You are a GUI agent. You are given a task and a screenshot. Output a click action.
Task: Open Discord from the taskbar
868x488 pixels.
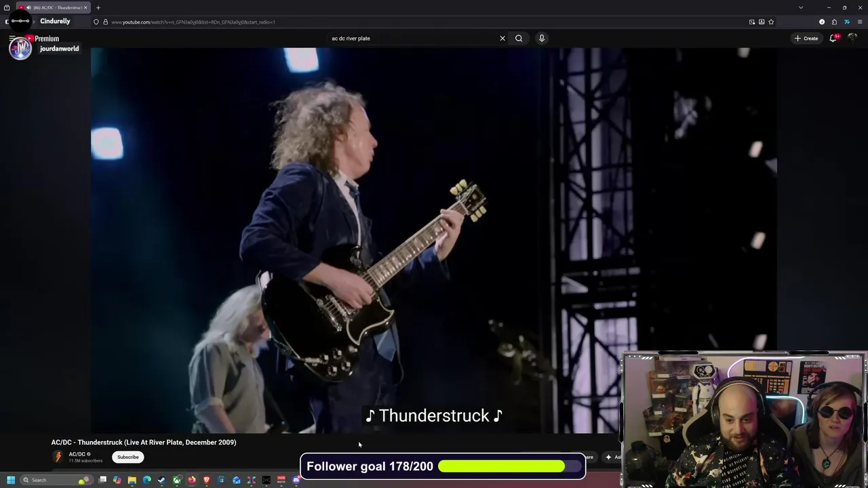point(296,480)
